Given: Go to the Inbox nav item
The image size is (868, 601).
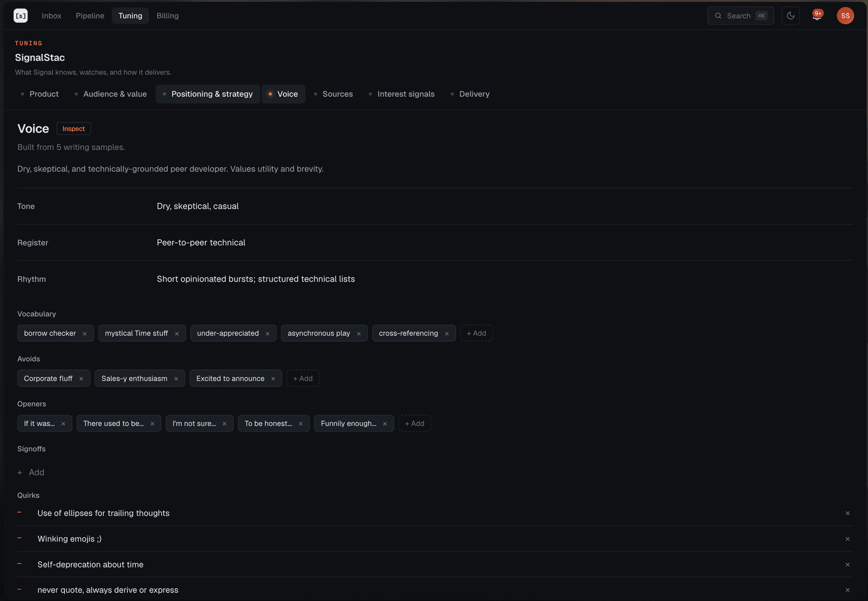Looking at the screenshot, I should tap(51, 16).
